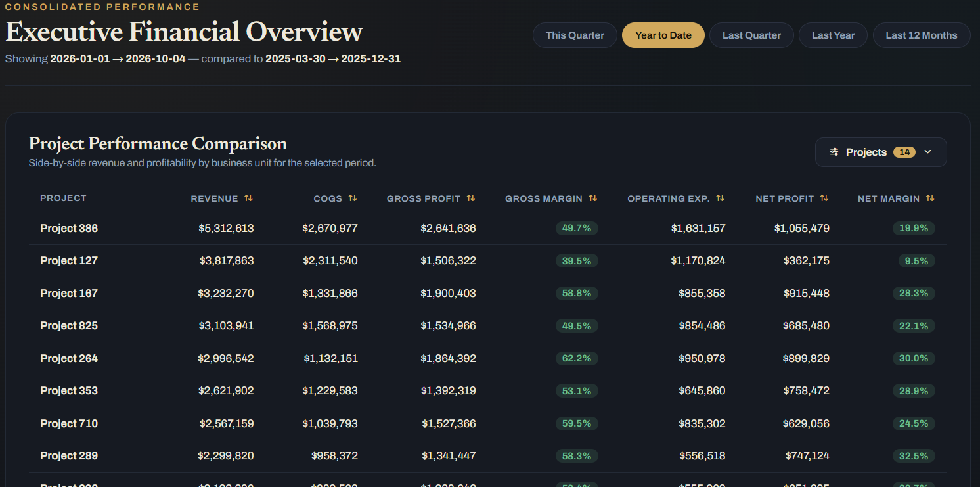This screenshot has height=487, width=980.
Task: Click the 32.5% net margin badge
Action: point(914,456)
